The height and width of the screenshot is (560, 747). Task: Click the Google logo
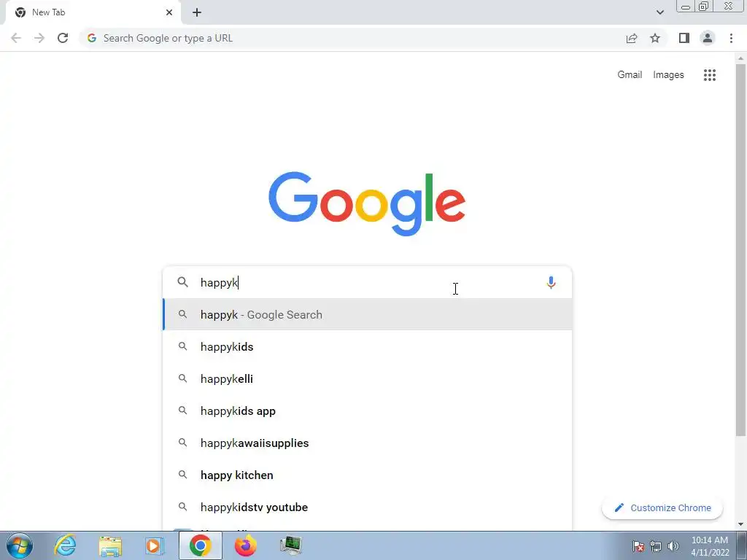(367, 204)
